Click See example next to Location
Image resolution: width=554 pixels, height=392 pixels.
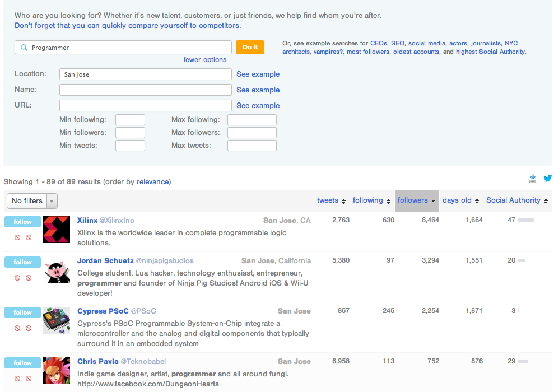pos(258,74)
